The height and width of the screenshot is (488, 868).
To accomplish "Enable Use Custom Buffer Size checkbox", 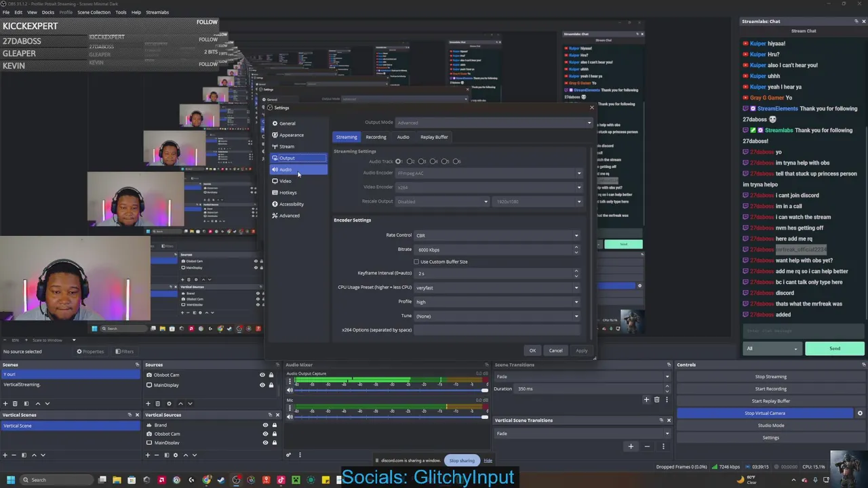I will pos(416,262).
